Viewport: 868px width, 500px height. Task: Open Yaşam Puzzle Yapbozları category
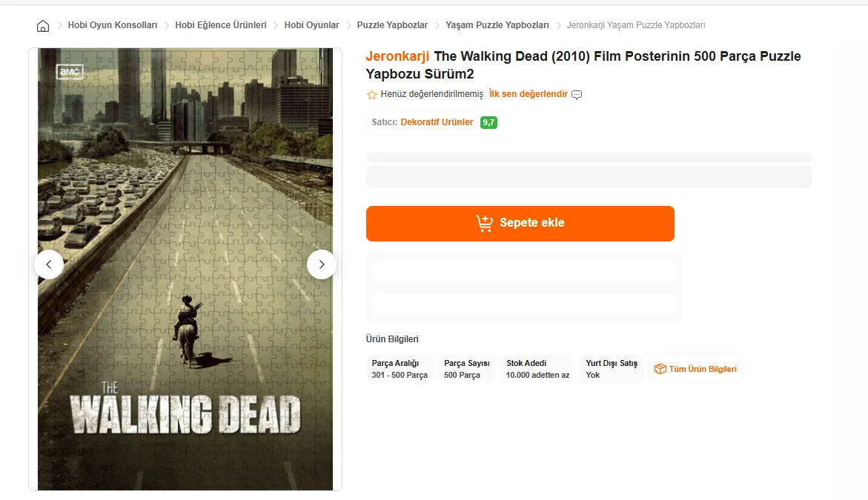coord(497,25)
